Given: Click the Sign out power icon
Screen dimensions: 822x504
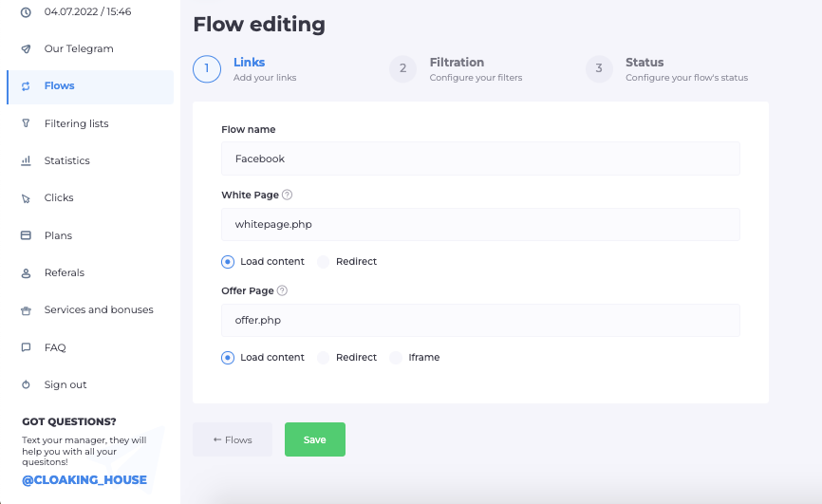Looking at the screenshot, I should [x=26, y=385].
